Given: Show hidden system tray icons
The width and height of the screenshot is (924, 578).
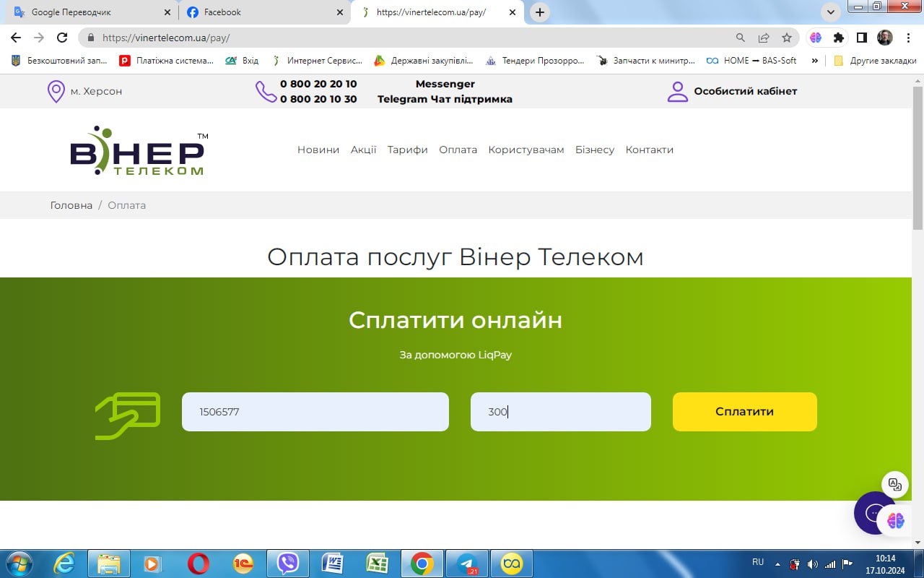Looking at the screenshot, I should click(777, 564).
